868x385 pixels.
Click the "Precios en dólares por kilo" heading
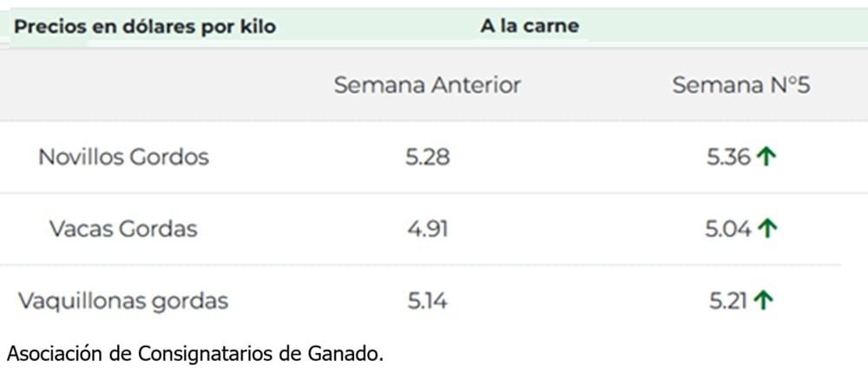[x=145, y=27]
